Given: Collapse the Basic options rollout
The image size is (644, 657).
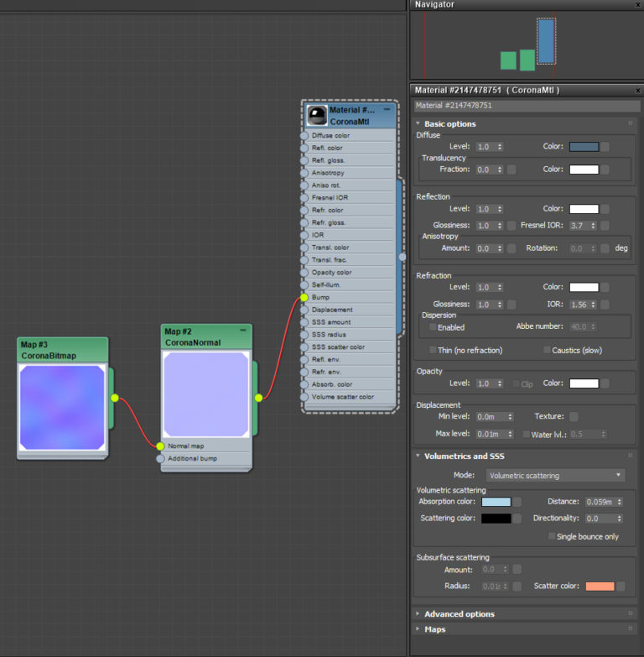Looking at the screenshot, I should click(x=449, y=124).
